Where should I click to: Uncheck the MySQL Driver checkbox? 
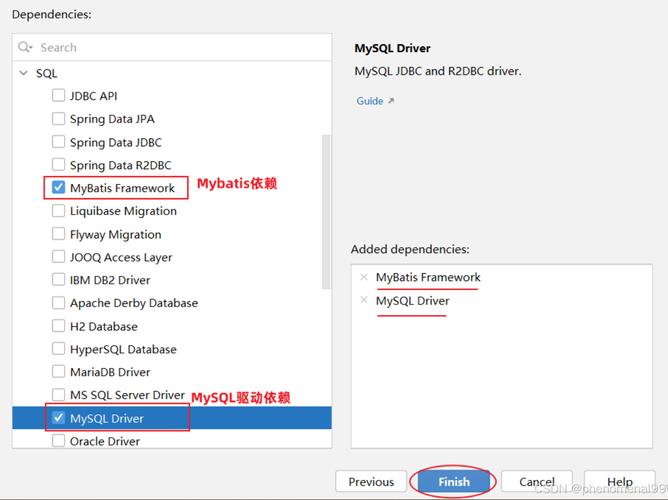click(x=58, y=418)
